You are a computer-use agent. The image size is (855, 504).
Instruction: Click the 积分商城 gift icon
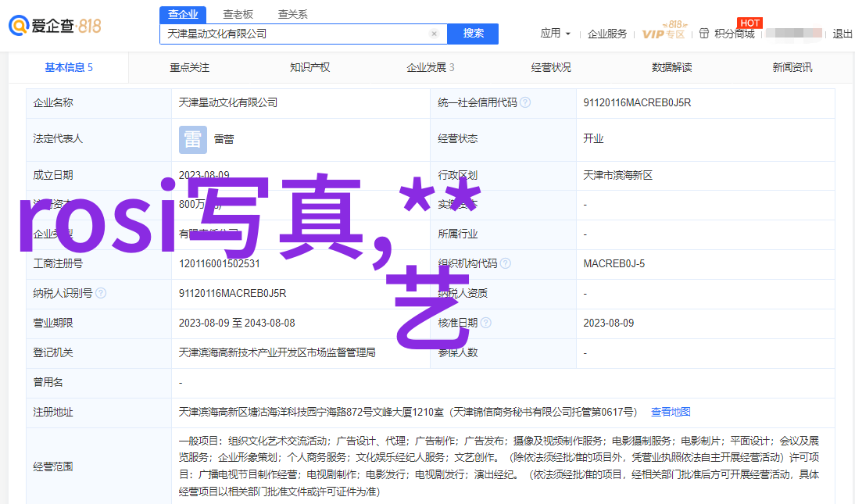[704, 34]
